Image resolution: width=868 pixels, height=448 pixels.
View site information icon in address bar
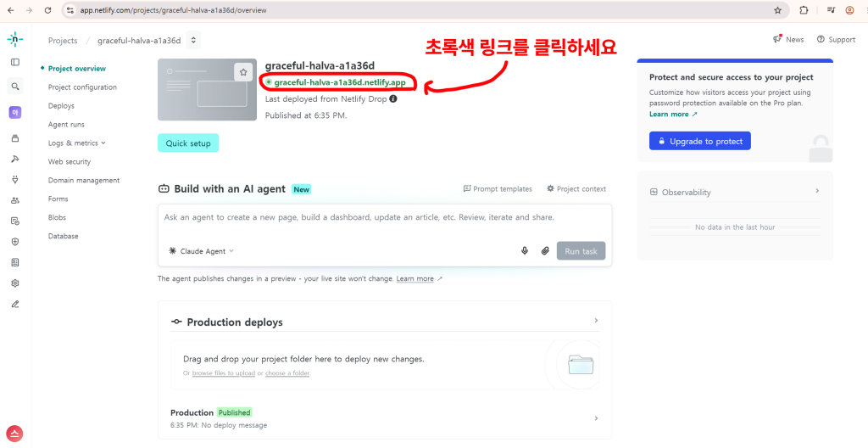tap(70, 10)
